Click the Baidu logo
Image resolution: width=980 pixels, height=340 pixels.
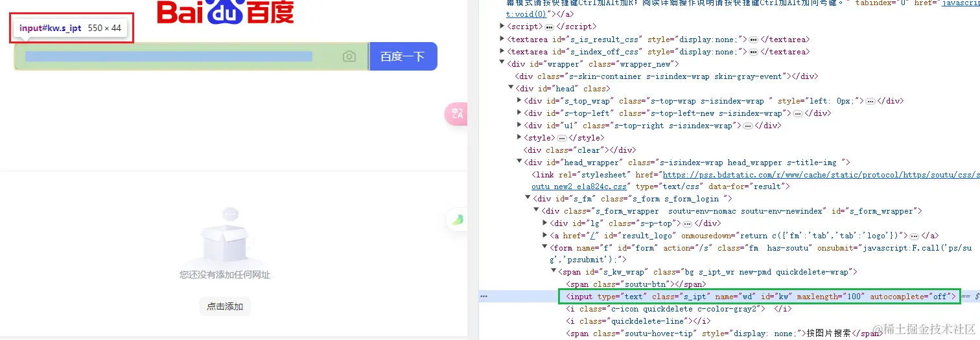coord(225,11)
